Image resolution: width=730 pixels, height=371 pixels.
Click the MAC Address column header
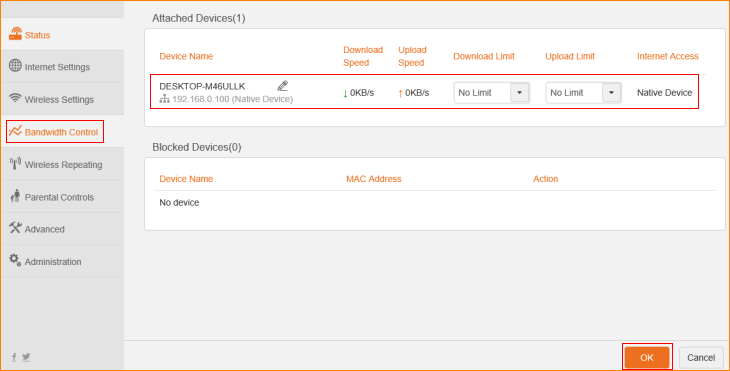[373, 179]
